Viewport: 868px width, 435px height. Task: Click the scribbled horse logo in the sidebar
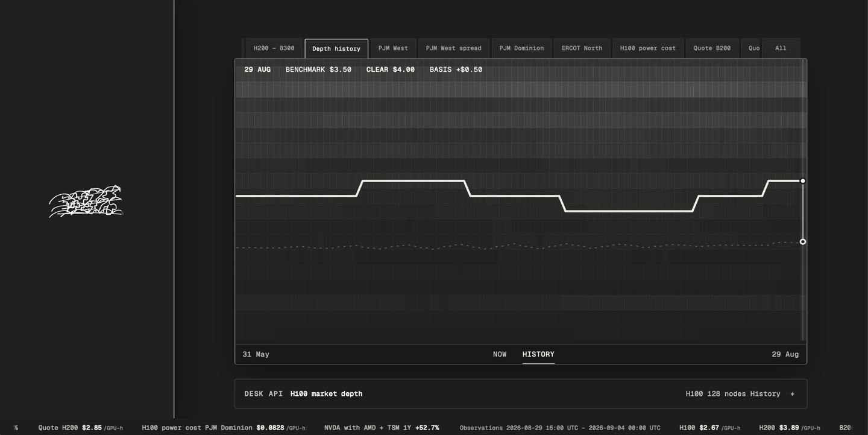click(86, 202)
